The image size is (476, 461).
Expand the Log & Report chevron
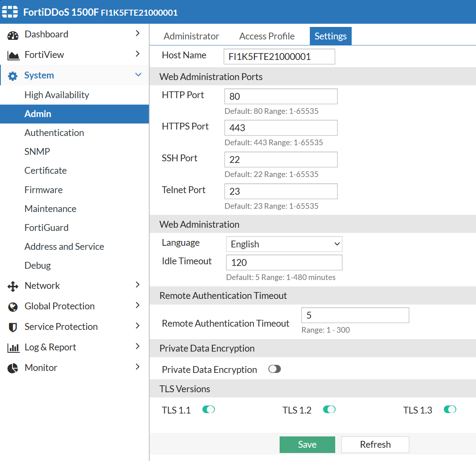[x=138, y=346]
